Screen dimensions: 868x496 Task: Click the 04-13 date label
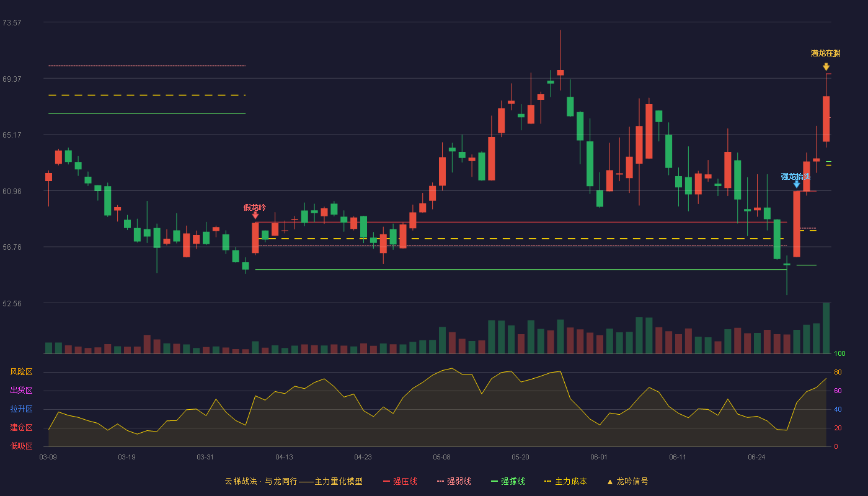(x=284, y=457)
